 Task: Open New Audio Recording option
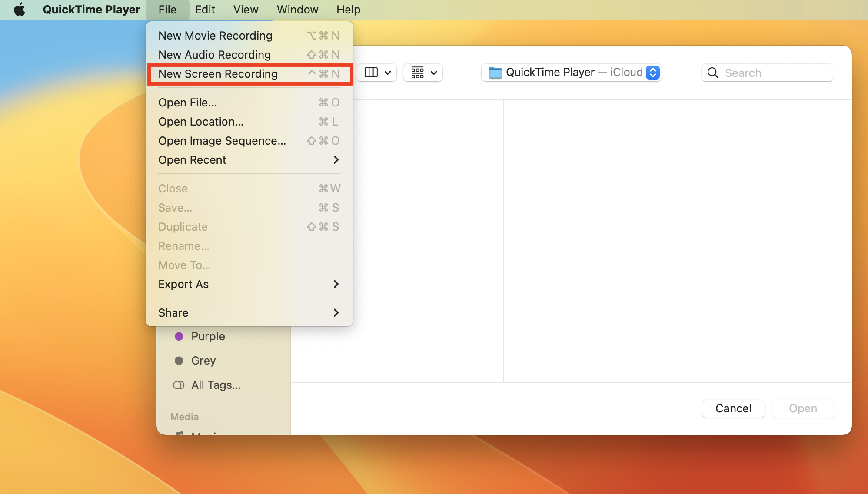click(x=215, y=54)
